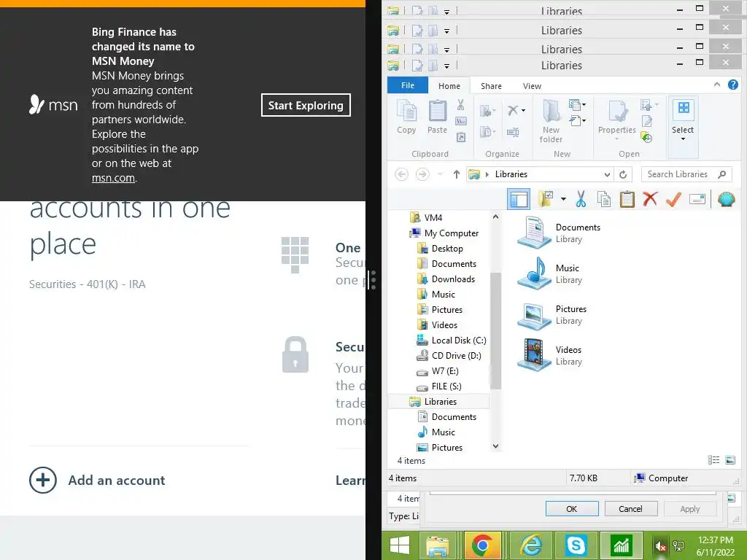This screenshot has height=560, width=747.
Task: Open Internet Explorer from the taskbar
Action: (530, 545)
